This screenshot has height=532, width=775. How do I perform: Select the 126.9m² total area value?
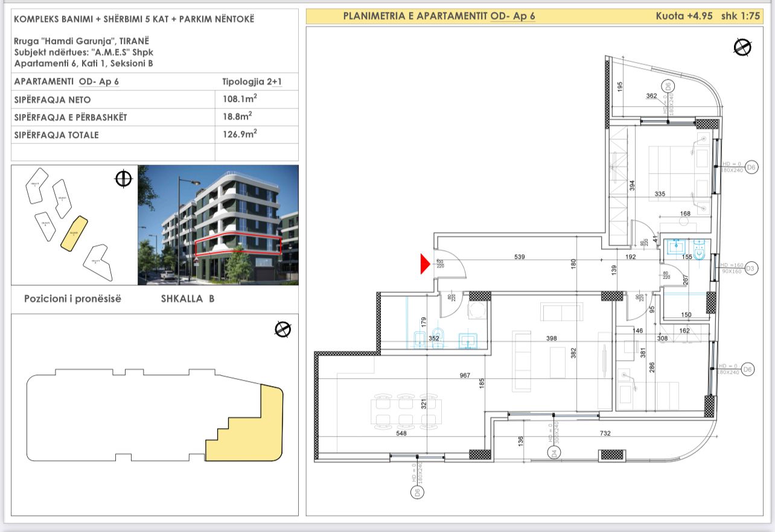[237, 135]
